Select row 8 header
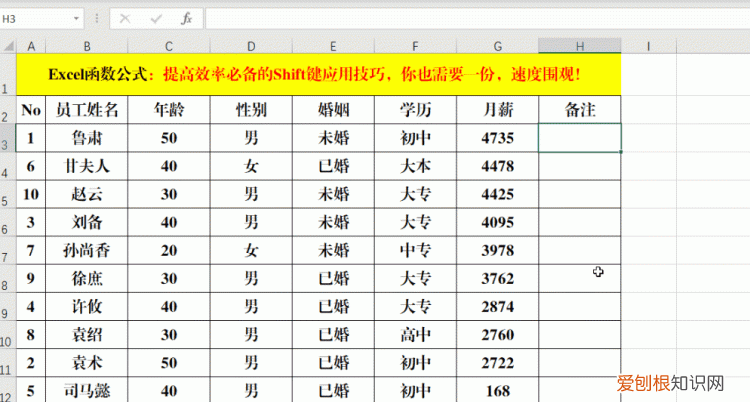 (x=8, y=279)
